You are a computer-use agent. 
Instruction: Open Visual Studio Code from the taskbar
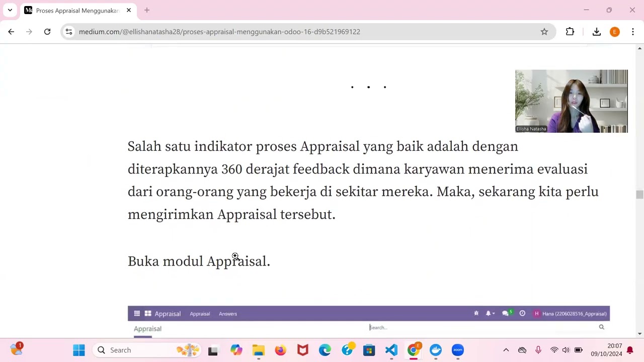(391, 350)
